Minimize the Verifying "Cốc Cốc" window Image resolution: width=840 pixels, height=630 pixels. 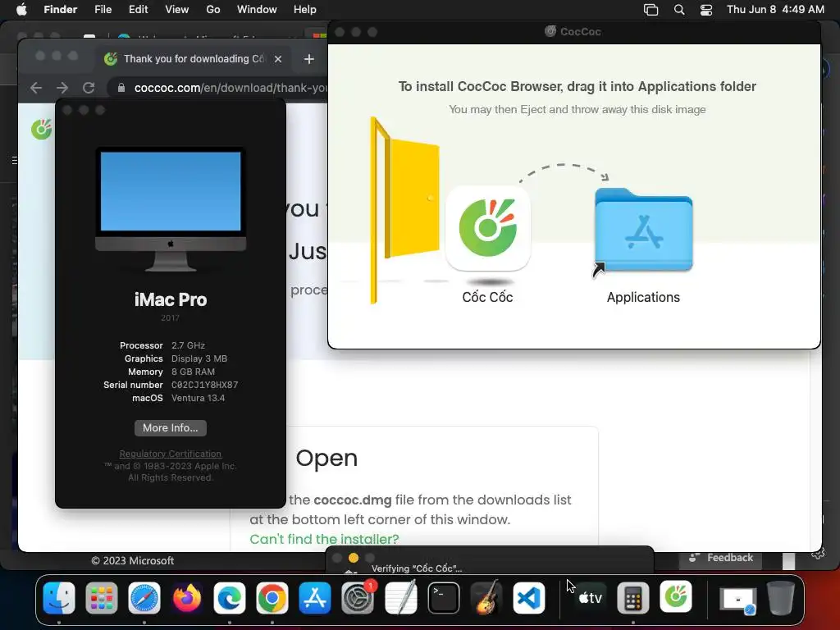click(354, 558)
